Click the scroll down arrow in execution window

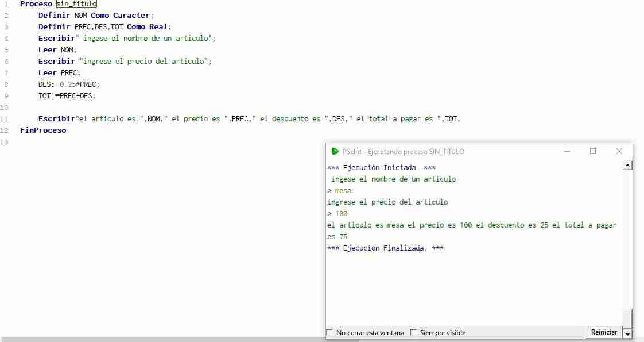click(x=627, y=334)
